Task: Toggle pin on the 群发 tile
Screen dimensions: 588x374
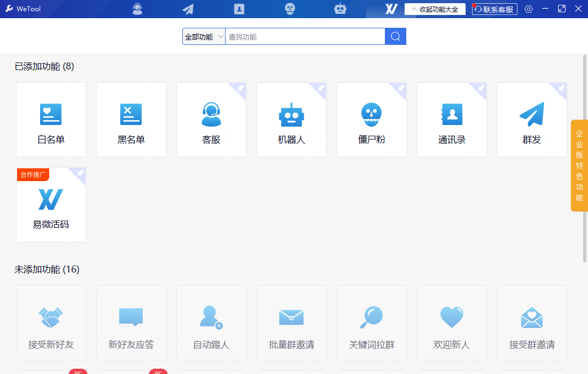Action: coord(561,88)
